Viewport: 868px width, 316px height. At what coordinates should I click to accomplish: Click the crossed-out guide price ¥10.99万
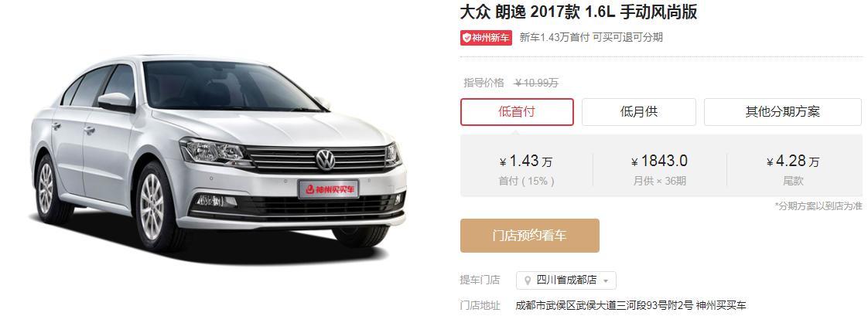pos(536,83)
